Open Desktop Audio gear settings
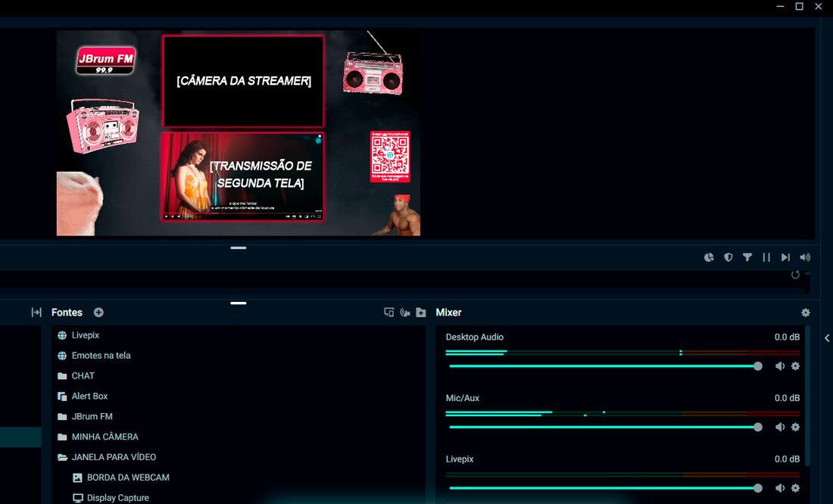The width and height of the screenshot is (833, 504). pos(795,366)
